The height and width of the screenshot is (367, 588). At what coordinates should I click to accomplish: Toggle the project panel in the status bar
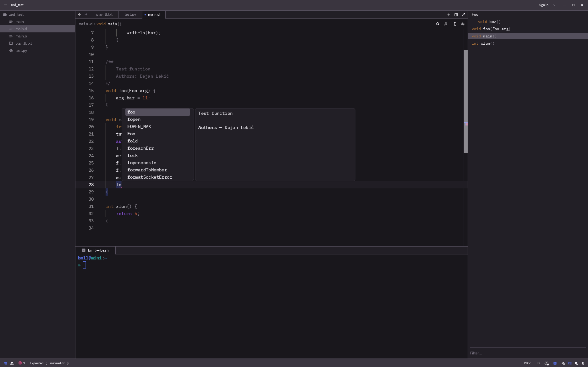tap(5, 363)
